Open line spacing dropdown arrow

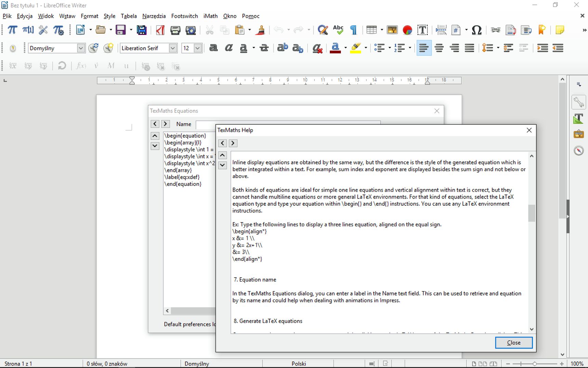tap(498, 48)
